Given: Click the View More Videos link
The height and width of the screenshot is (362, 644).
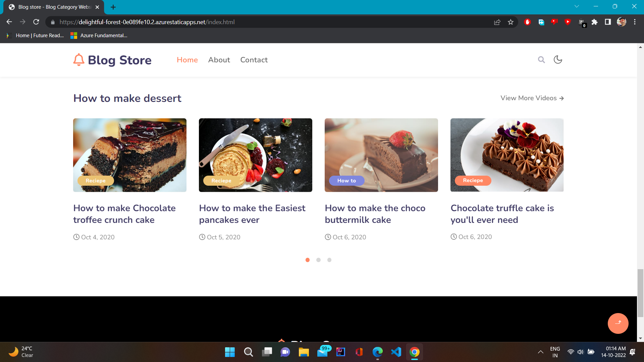Looking at the screenshot, I should coord(532,98).
